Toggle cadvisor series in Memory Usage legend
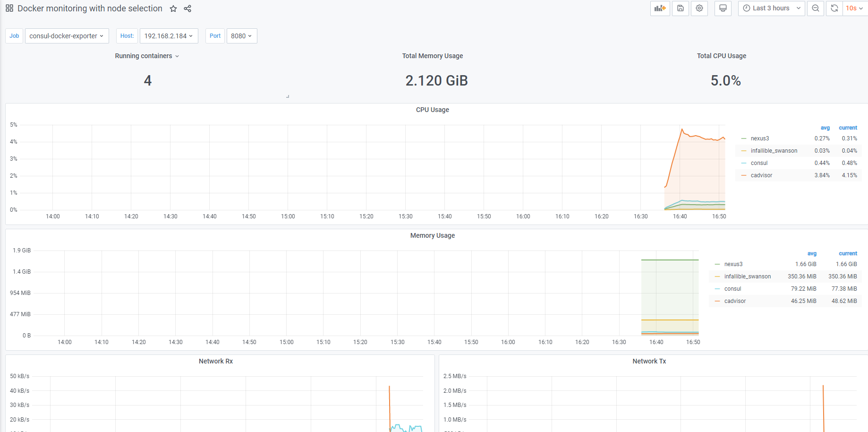868x432 pixels. (x=735, y=301)
